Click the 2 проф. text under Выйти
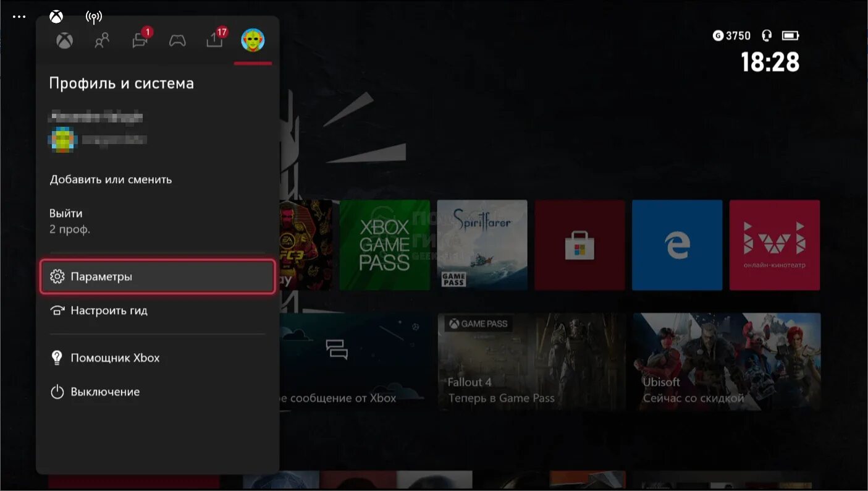The height and width of the screenshot is (491, 868). 70,229
